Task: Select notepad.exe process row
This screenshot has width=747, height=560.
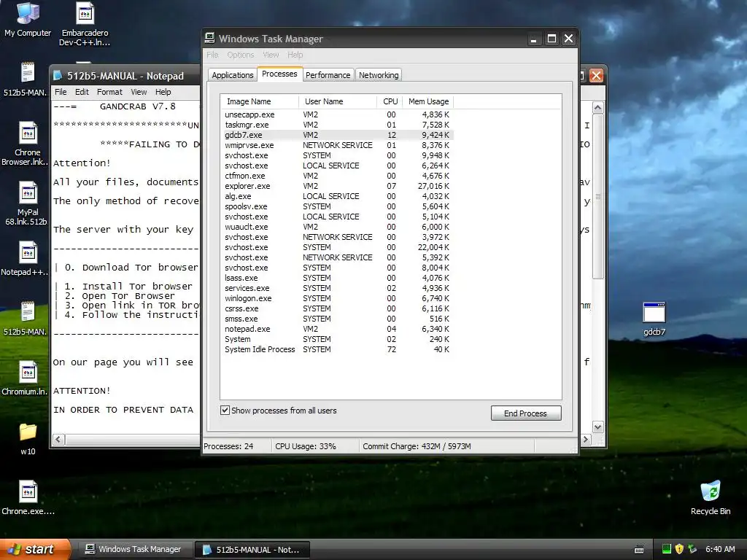Action: click(x=337, y=329)
